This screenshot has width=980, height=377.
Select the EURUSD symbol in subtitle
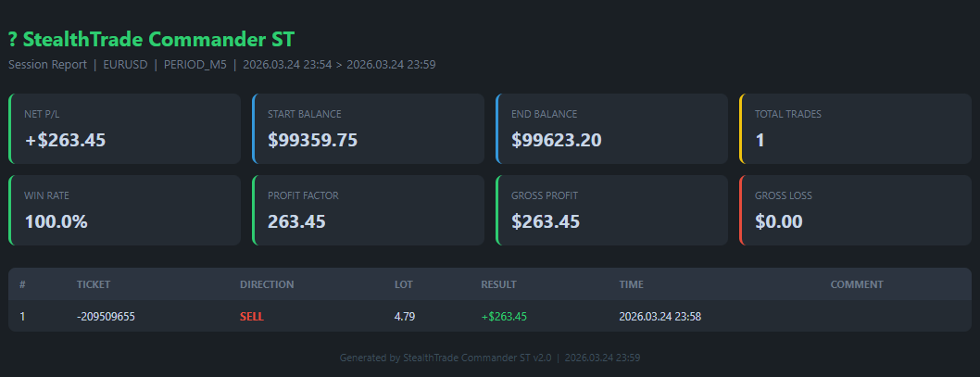(x=123, y=65)
